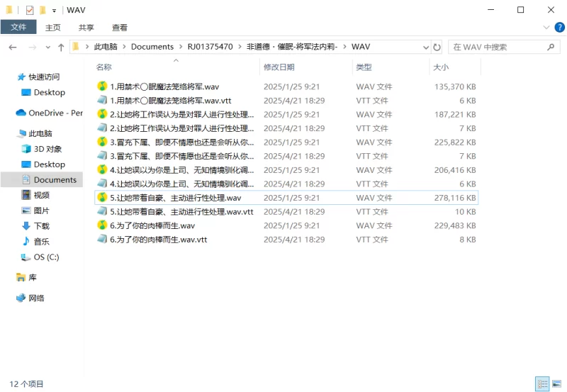This screenshot has width=567, height=392.
Task: Open the 文件 menu
Action: [x=18, y=28]
